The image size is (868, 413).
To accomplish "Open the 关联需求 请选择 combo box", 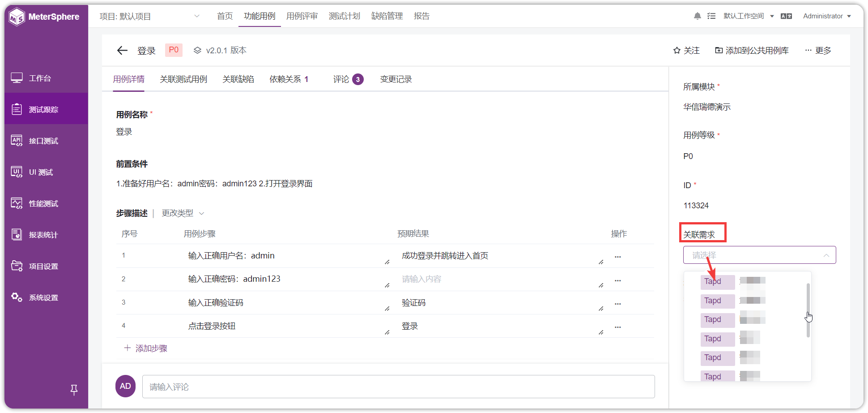I will tap(759, 255).
